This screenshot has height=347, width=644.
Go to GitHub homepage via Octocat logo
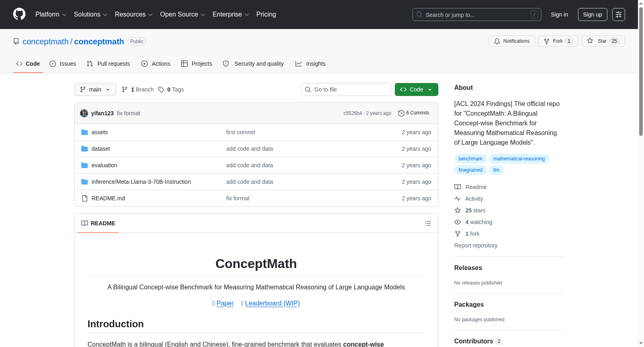pos(19,15)
